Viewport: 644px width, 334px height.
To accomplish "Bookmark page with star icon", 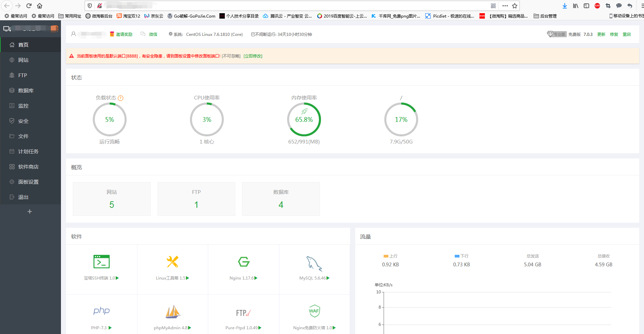I will tap(515, 6).
